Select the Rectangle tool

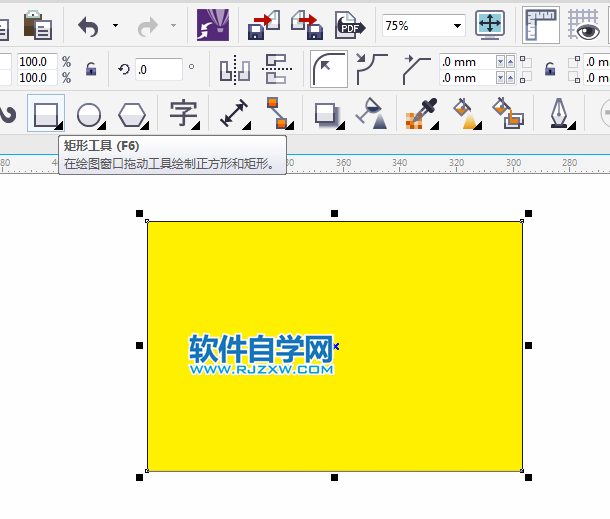46,113
